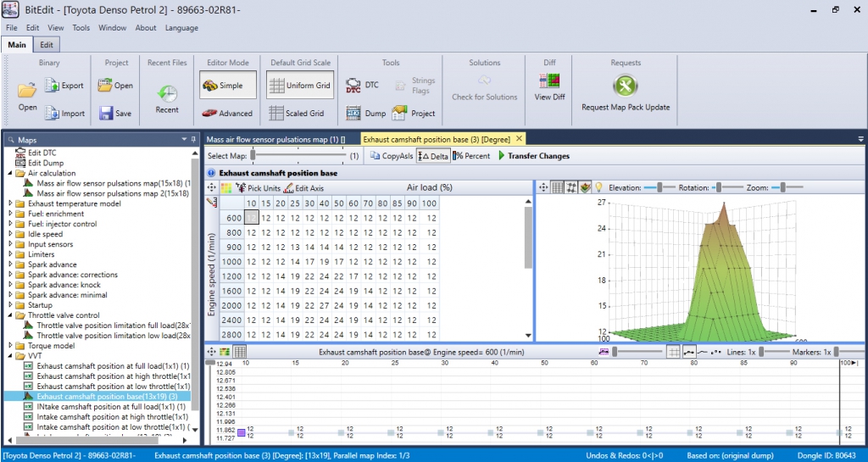This screenshot has height=462, width=868.
Task: Open the Maps panel dropdown arrow
Action: click(185, 140)
